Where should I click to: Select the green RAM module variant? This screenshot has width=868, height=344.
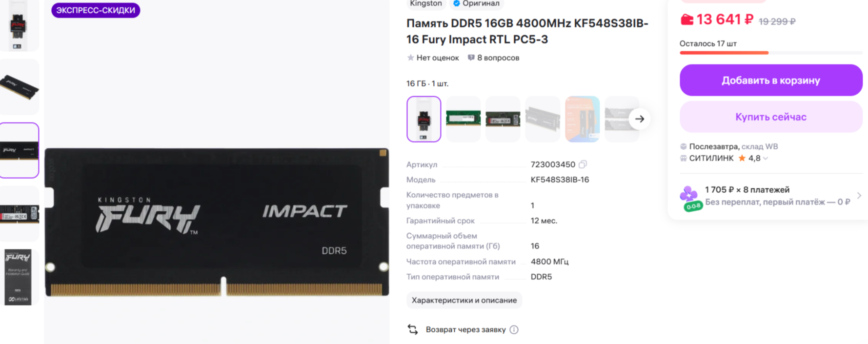click(464, 119)
